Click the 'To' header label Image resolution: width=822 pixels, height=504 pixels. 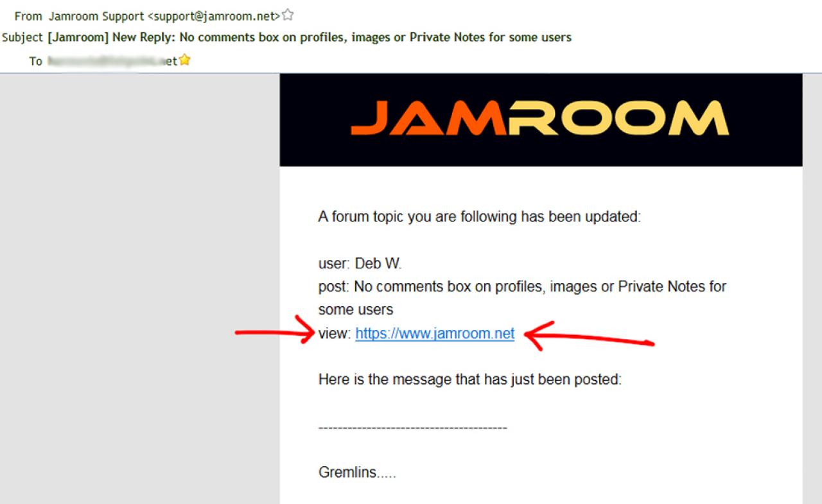pos(35,61)
